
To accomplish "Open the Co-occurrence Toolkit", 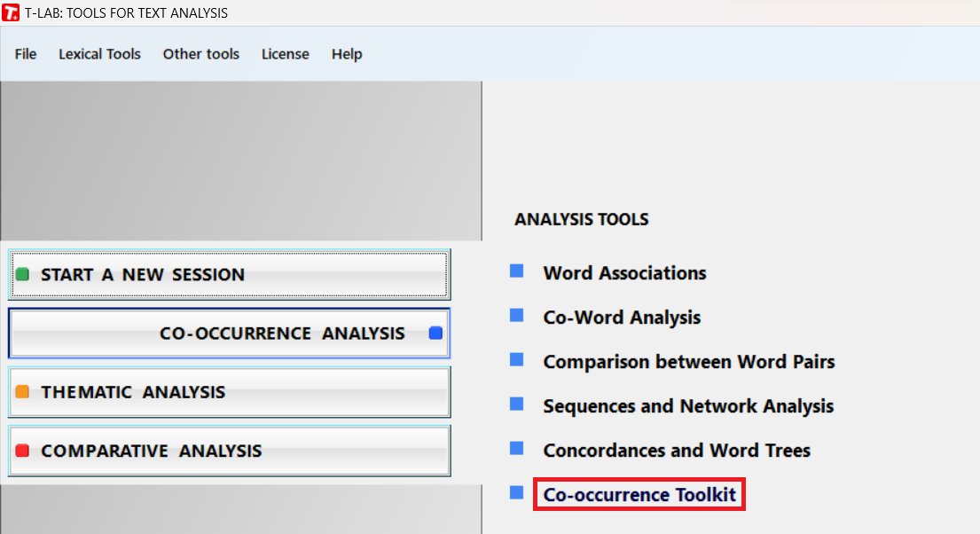I will click(639, 495).
